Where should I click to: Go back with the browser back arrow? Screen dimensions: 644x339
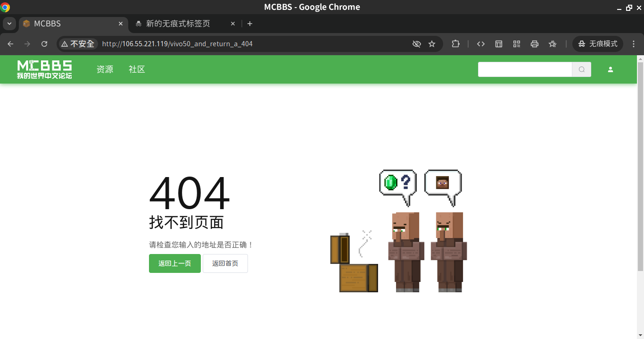click(10, 44)
